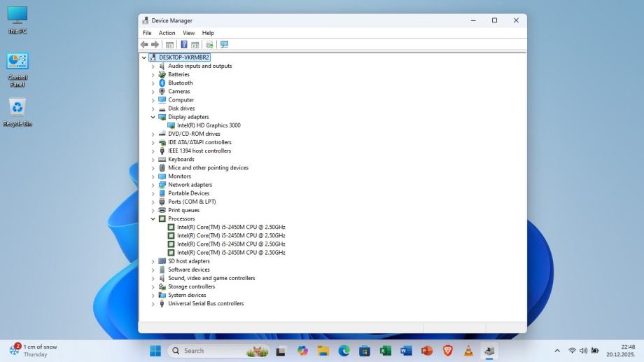Select the Monitors label
The height and width of the screenshot is (362, 644).
[179, 176]
